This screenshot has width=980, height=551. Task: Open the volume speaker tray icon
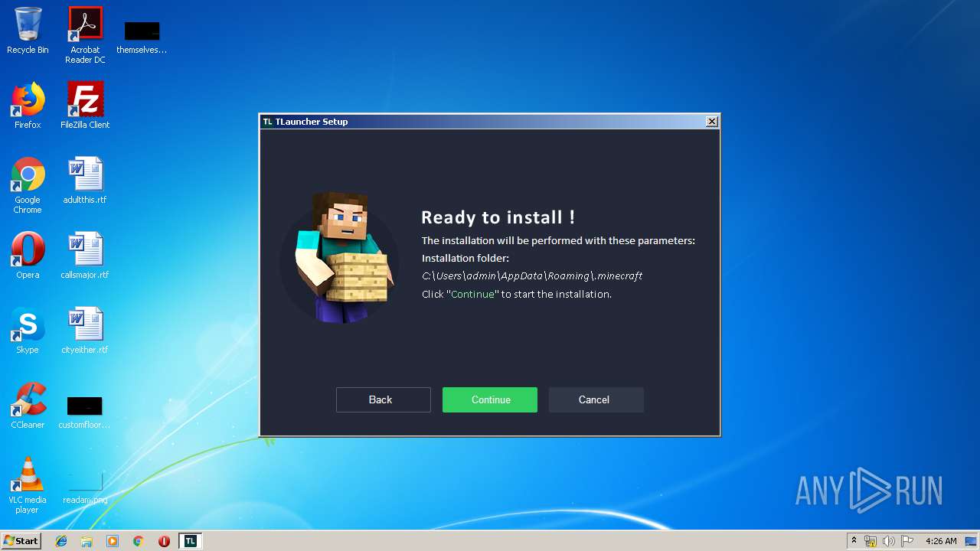[x=888, y=541]
